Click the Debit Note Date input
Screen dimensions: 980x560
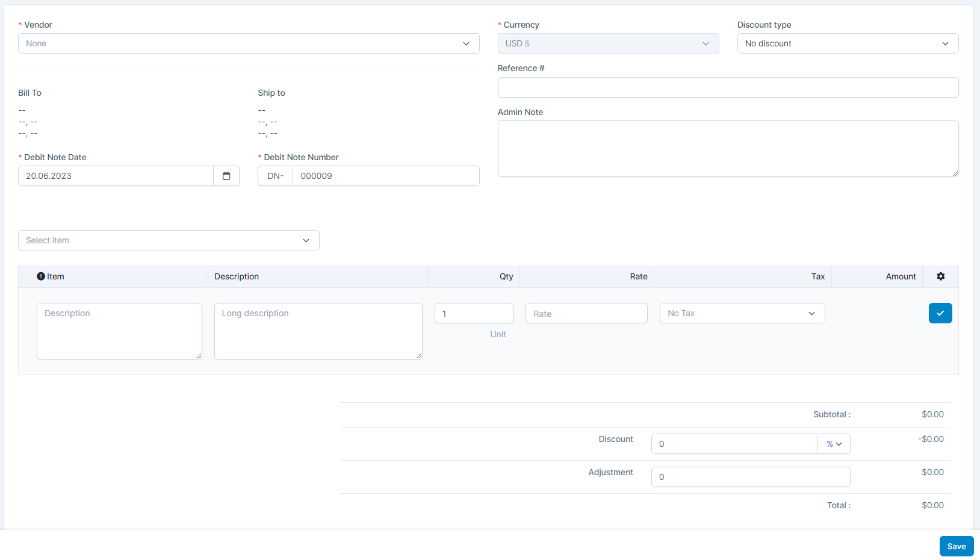click(x=116, y=176)
